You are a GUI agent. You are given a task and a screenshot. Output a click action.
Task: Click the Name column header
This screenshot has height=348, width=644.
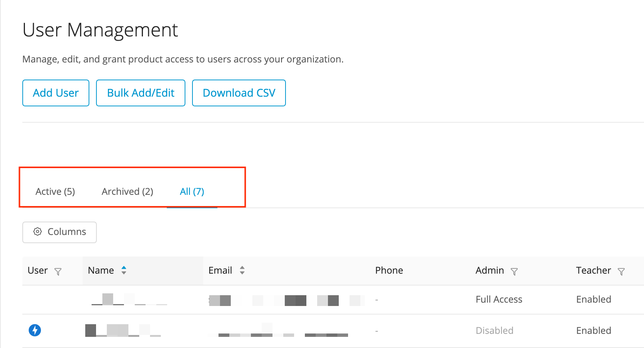pos(101,270)
